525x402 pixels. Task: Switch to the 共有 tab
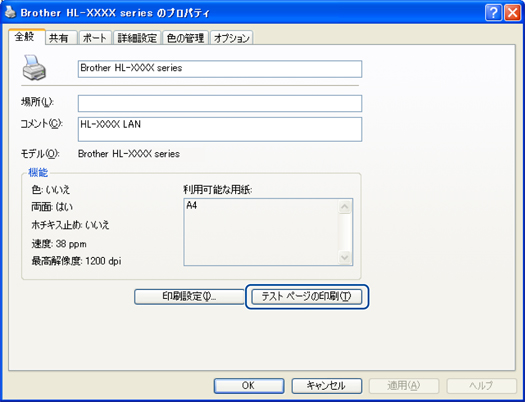59,38
